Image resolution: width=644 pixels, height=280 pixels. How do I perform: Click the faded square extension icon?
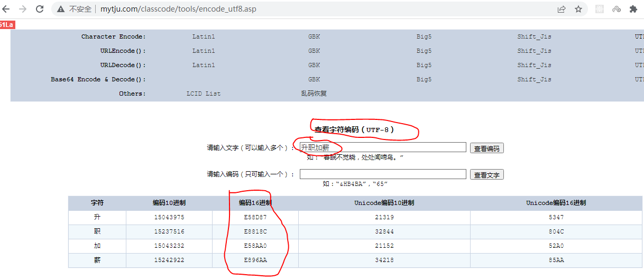point(600,9)
